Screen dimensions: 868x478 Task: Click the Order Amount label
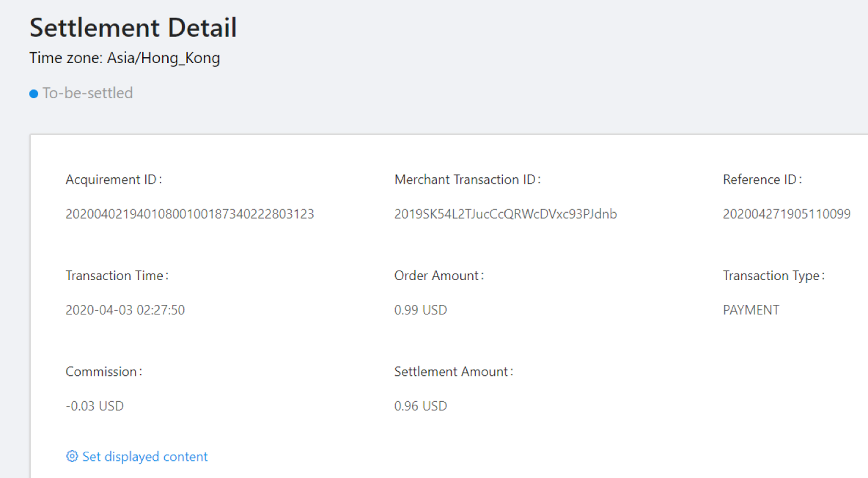point(439,275)
